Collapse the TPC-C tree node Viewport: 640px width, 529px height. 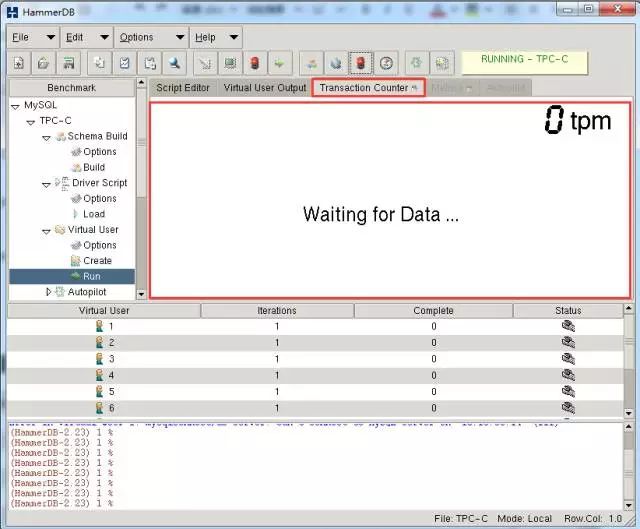pyautogui.click(x=31, y=122)
